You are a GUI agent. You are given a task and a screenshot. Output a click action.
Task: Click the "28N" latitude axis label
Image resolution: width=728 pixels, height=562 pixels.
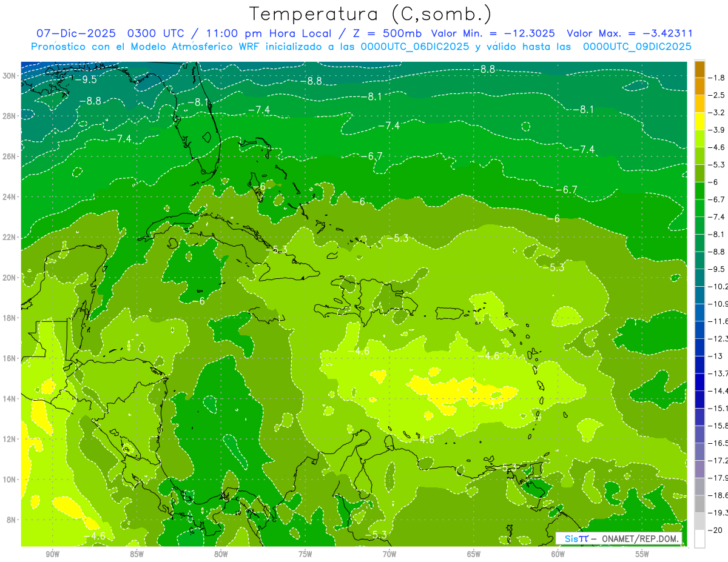[10, 116]
